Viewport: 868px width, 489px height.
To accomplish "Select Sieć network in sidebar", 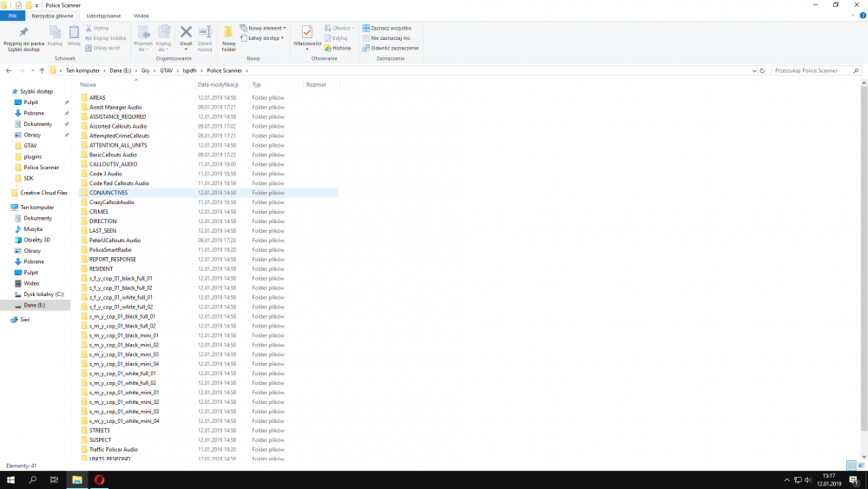I will (25, 320).
